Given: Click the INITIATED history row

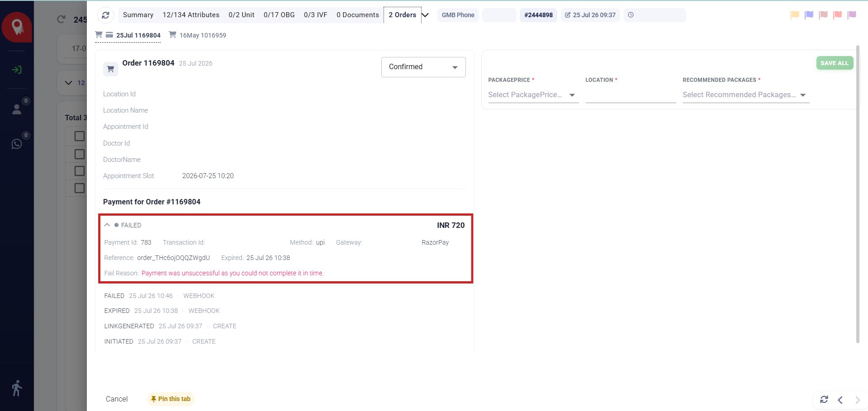Looking at the screenshot, I should [160, 341].
